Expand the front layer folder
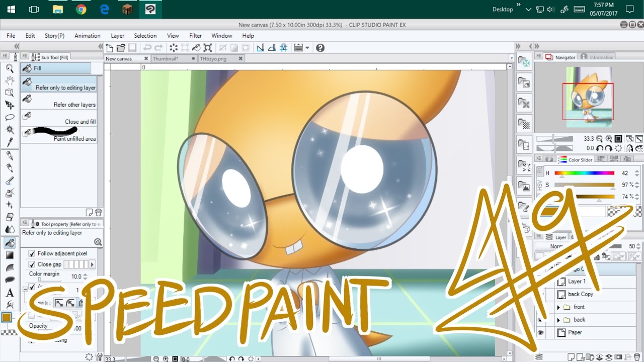Screen dimensions: 644x362 click(558, 307)
